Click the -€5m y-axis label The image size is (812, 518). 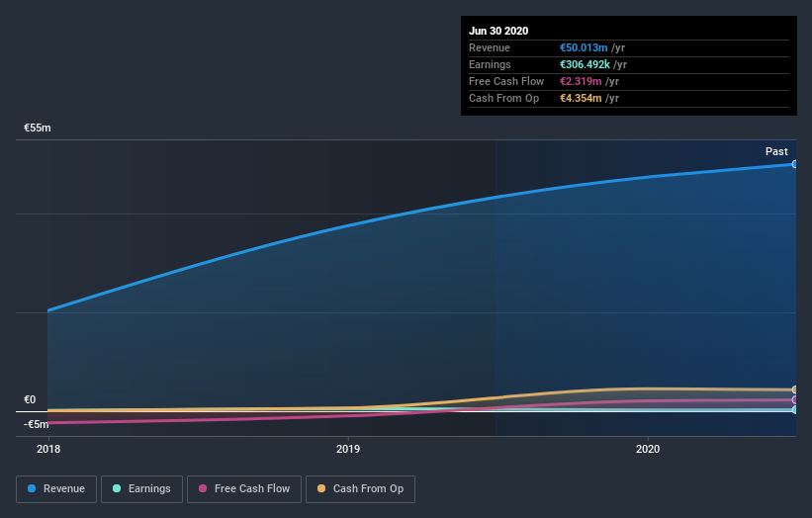[36, 424]
